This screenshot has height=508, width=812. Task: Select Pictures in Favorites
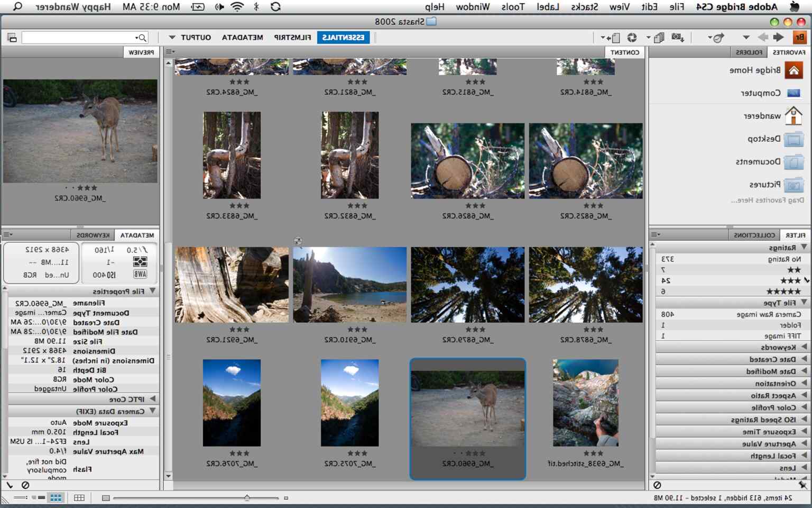(x=776, y=185)
